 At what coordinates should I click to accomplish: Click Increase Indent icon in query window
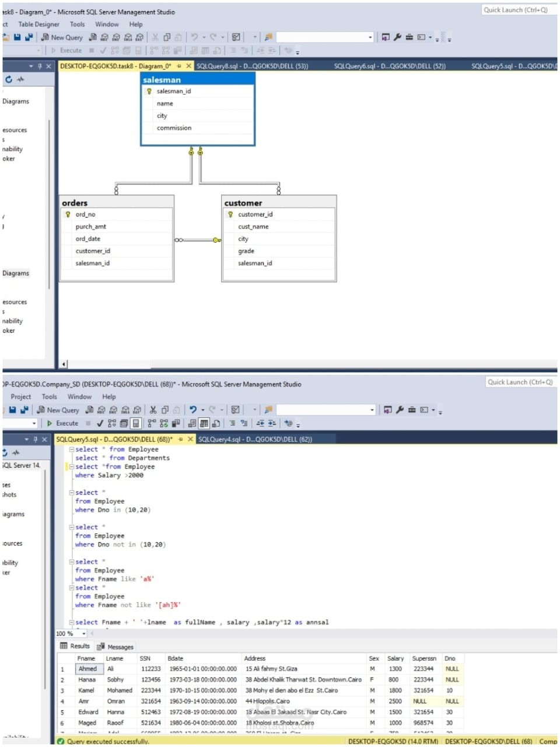pos(272,423)
